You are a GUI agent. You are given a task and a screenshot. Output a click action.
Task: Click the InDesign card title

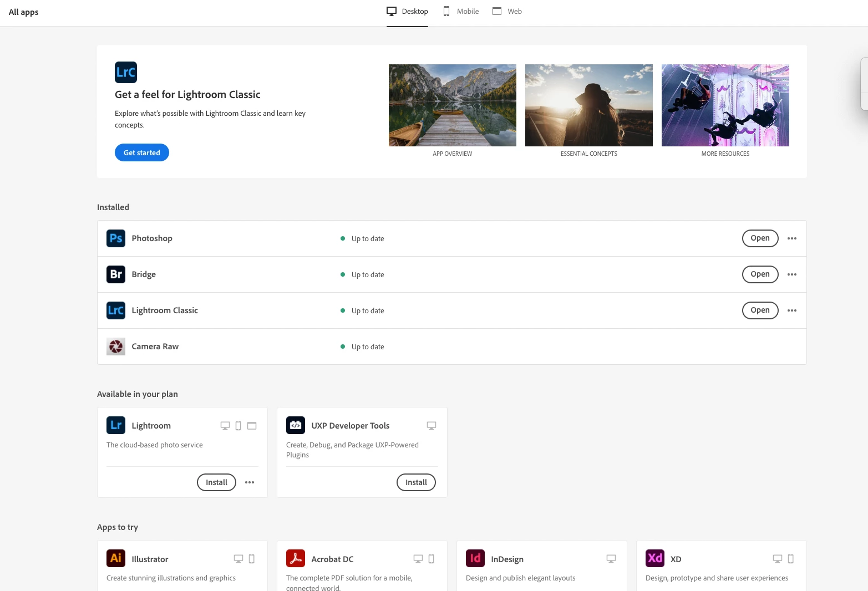[507, 559]
